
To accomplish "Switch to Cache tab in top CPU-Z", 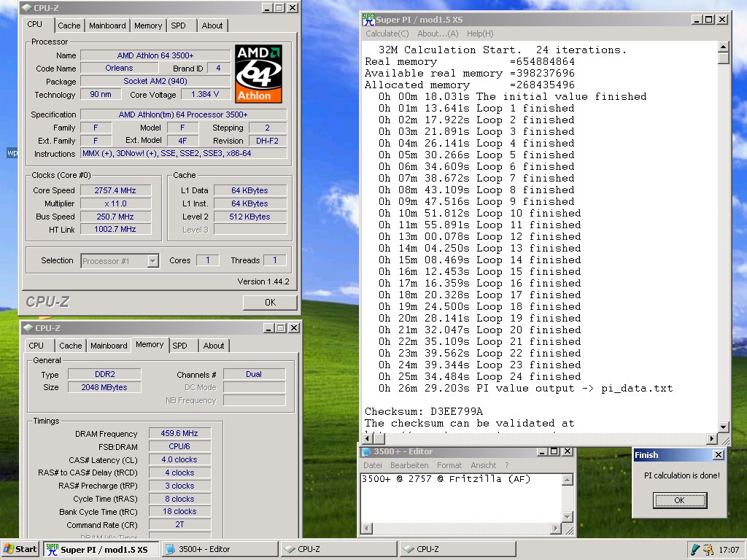I will [x=69, y=26].
